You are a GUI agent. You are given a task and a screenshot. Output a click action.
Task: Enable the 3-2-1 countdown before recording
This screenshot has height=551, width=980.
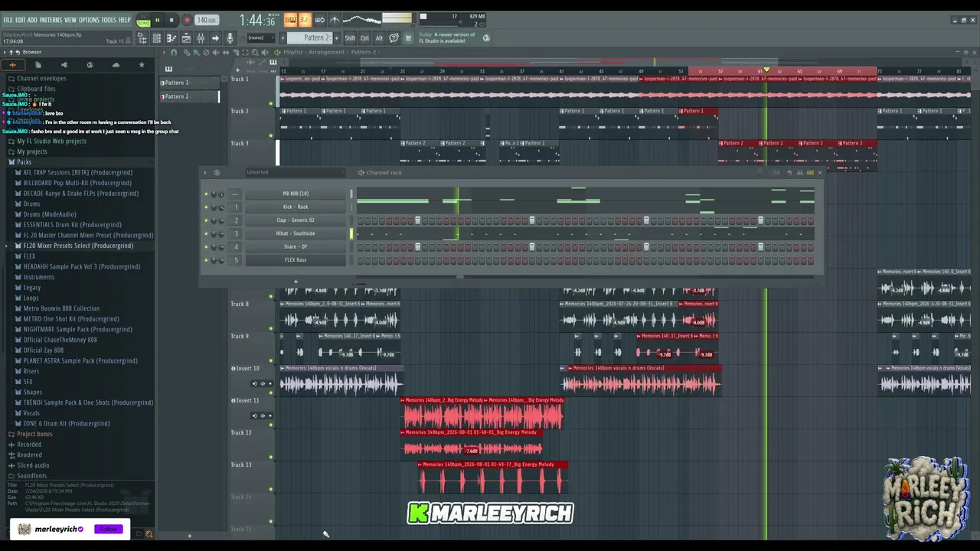305,20
